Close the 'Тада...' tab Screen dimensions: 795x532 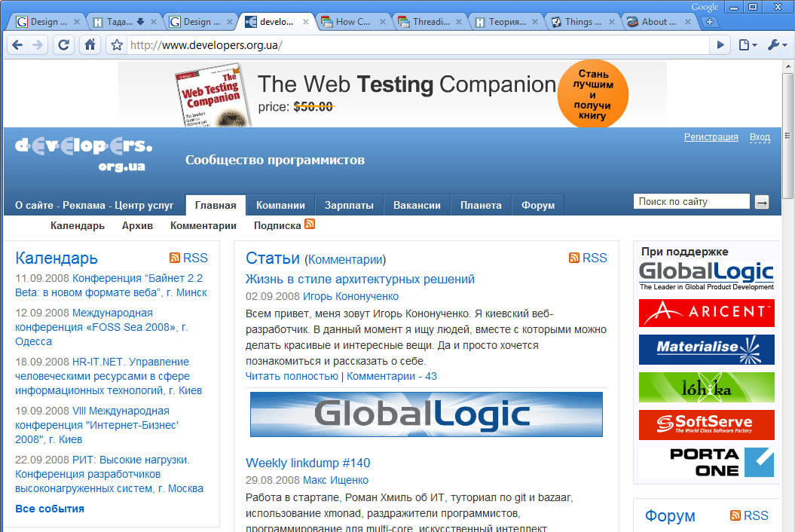pyautogui.click(x=153, y=22)
